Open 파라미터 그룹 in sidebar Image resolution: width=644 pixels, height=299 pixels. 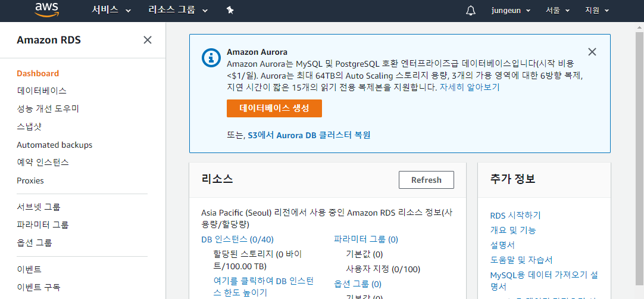(43, 225)
